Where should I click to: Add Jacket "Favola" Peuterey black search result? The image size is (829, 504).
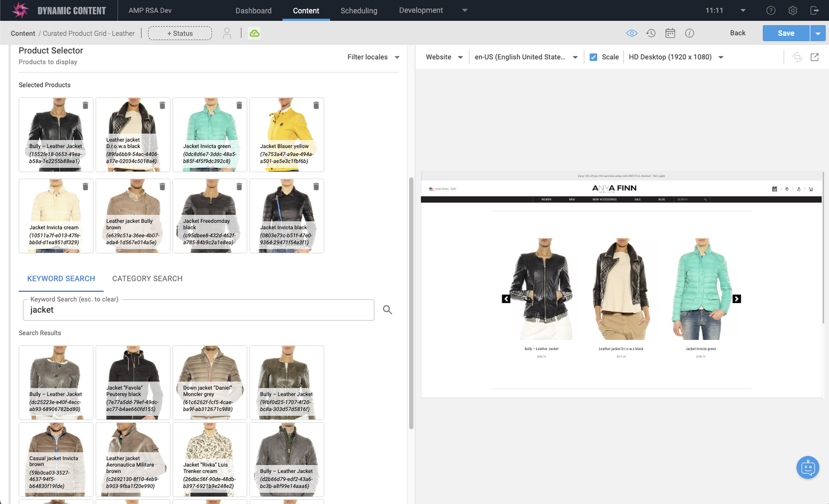[x=133, y=383]
